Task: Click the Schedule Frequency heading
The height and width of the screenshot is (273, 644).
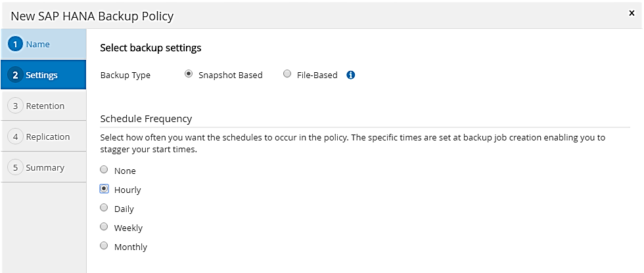Action: point(146,119)
